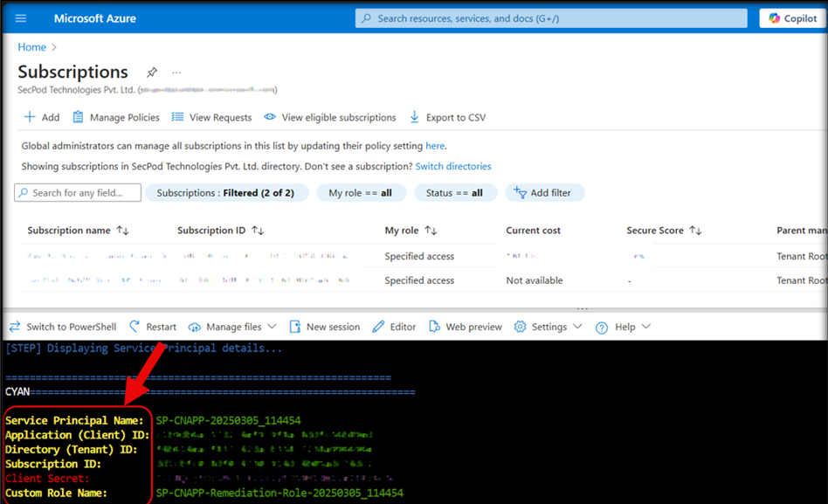828x504 pixels.
Task: Open the My role == all filter
Action: pos(361,193)
